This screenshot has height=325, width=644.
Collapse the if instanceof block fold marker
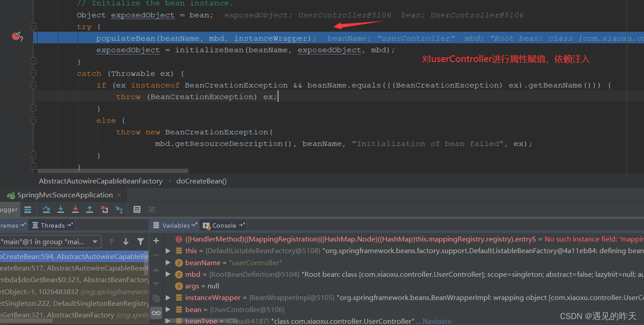(x=33, y=85)
